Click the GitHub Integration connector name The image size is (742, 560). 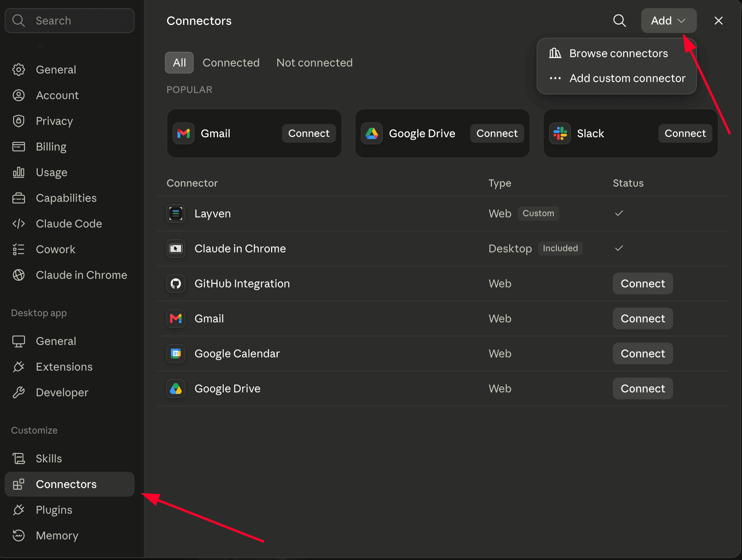[x=242, y=283]
